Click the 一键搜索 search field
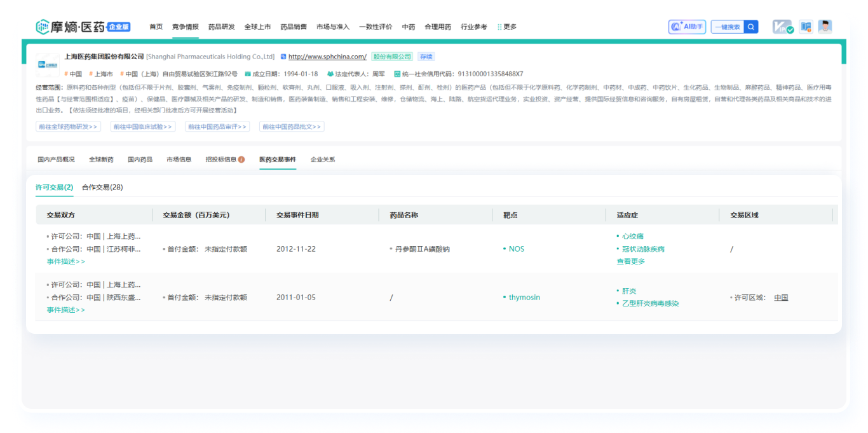Viewport: 868px width, 433px height. pos(728,27)
